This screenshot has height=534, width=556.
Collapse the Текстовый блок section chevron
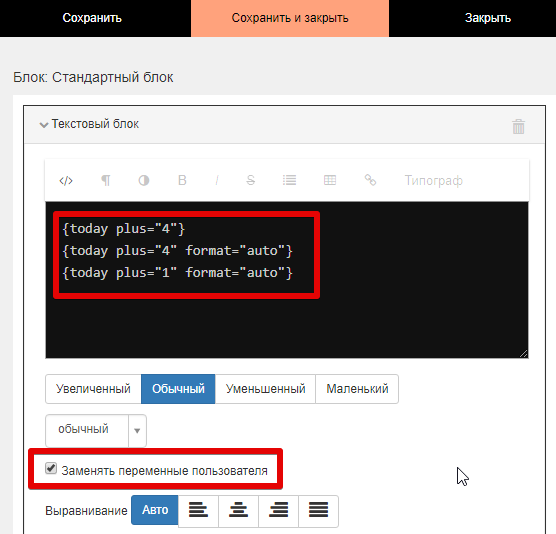click(x=44, y=125)
